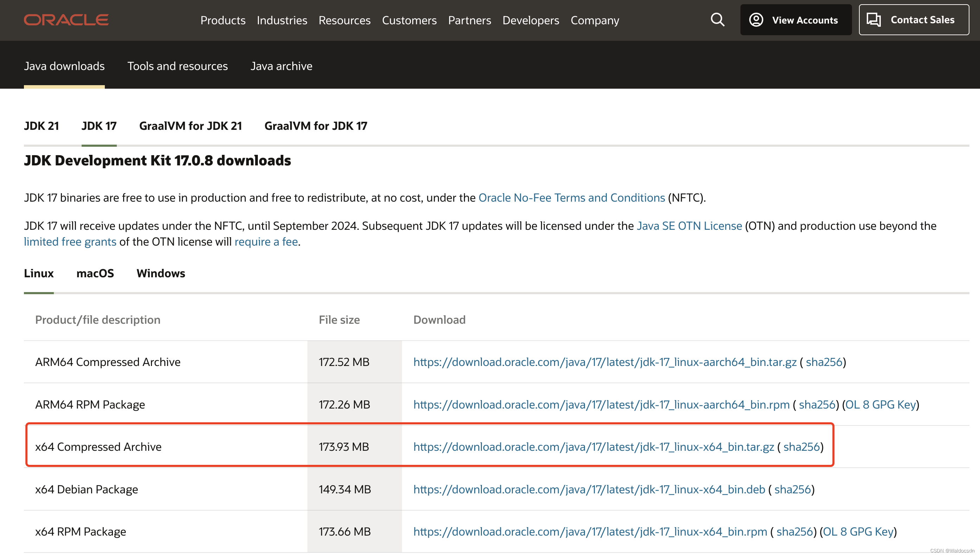This screenshot has width=980, height=556.
Task: Switch to the Windows tab
Action: pos(161,273)
